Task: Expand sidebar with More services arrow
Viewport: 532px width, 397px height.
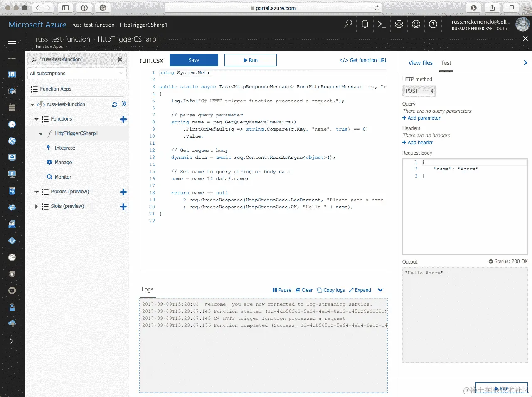Action: click(12, 341)
